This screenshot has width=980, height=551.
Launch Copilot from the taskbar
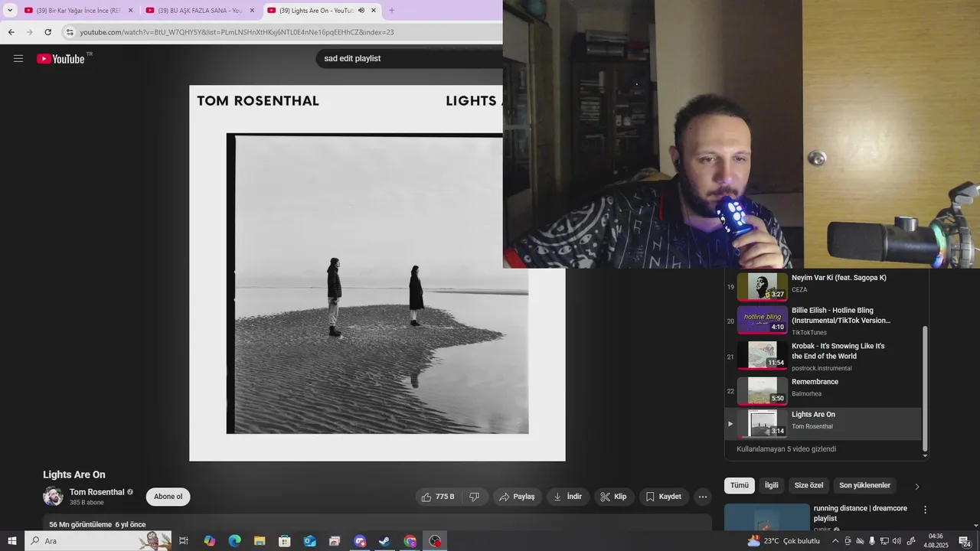pyautogui.click(x=210, y=541)
